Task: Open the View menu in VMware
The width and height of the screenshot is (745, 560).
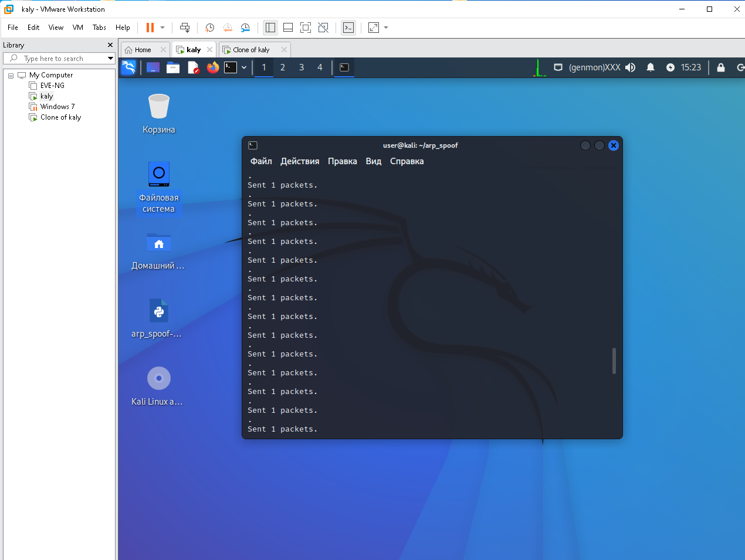Action: point(56,28)
